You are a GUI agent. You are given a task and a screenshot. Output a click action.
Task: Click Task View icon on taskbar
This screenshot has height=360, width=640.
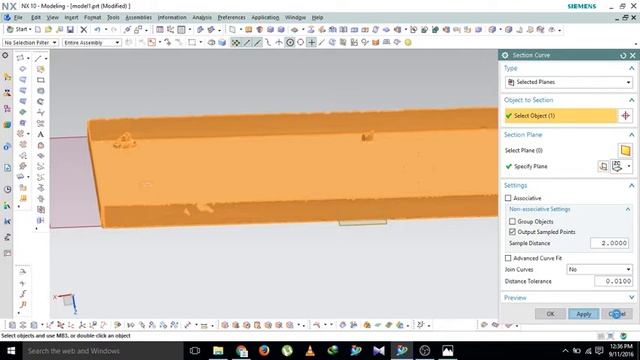(195, 351)
